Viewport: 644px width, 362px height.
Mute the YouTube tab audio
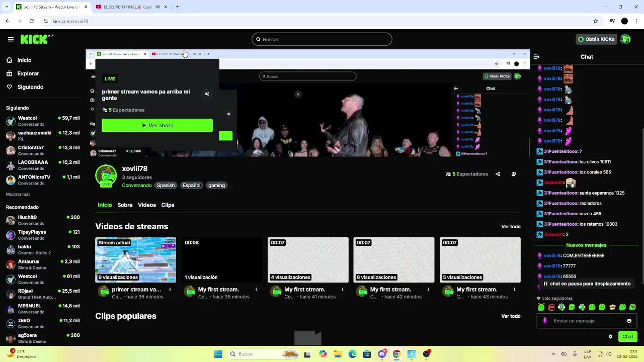point(158,7)
